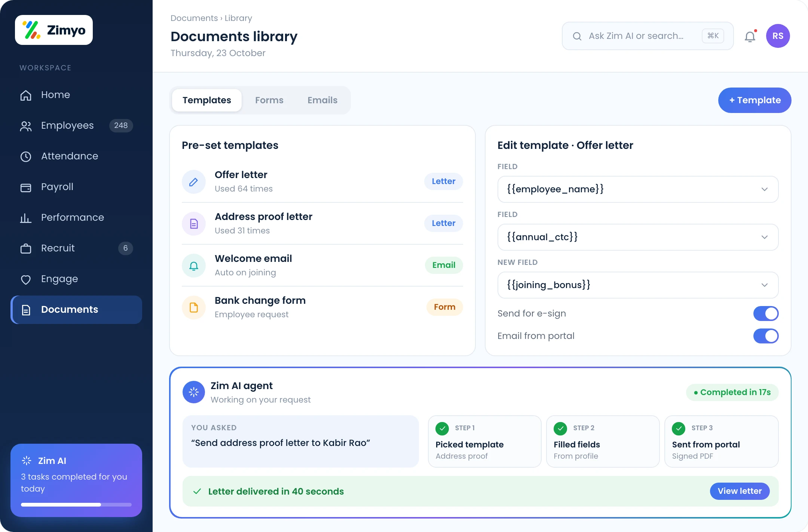The image size is (808, 532).
Task: Open the Step 3 Sent from portal card
Action: [722, 441]
